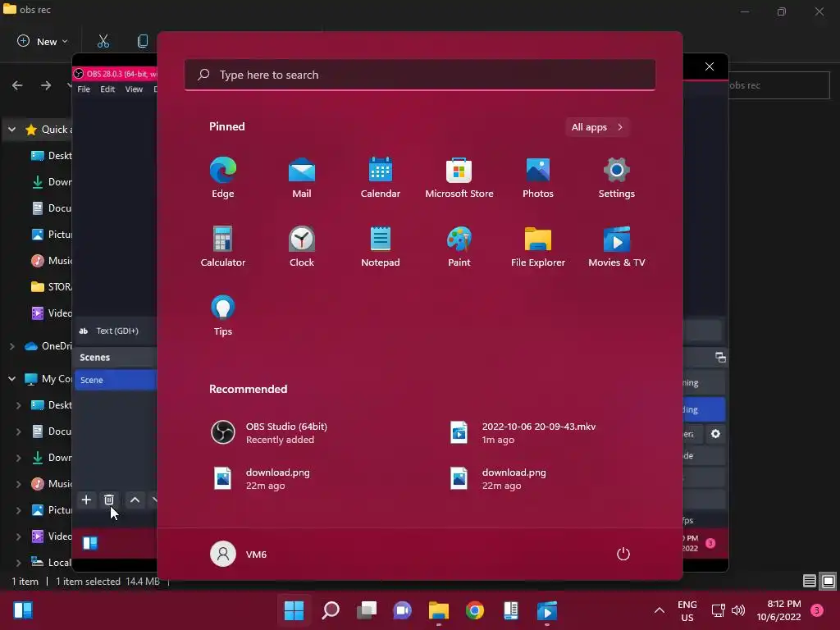
Task: Open Task View on taskbar
Action: tap(367, 610)
